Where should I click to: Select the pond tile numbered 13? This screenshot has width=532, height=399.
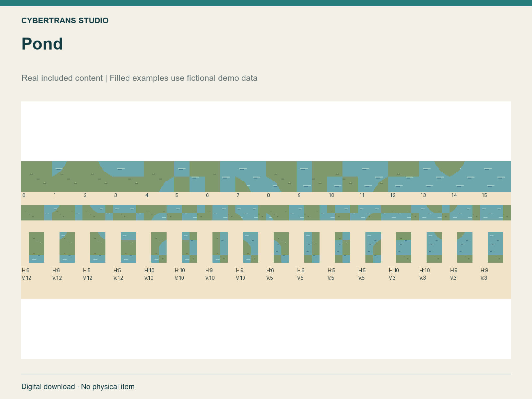434,177
